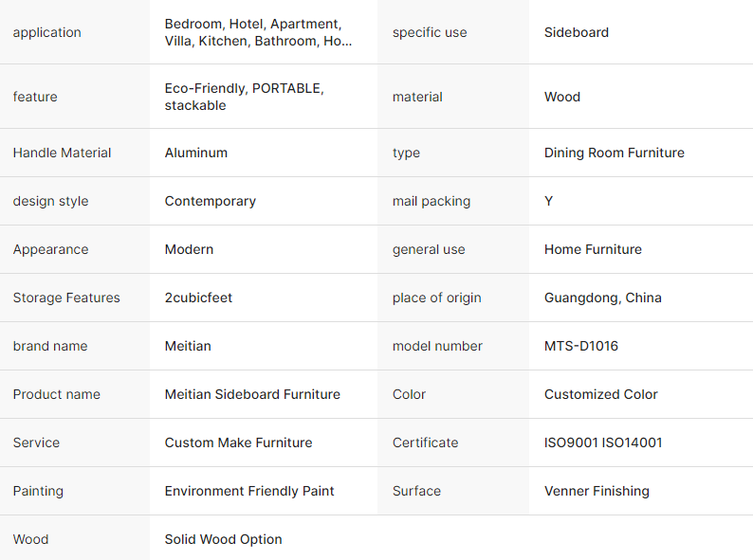The image size is (753, 560).
Task: Click the '2cubicfeet' storage features value
Action: 198,298
